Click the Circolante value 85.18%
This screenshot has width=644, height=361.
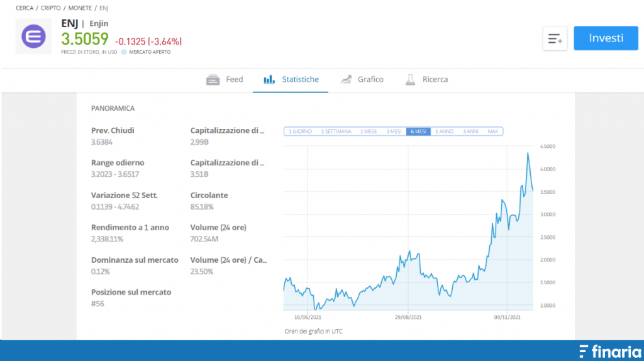[x=202, y=206]
